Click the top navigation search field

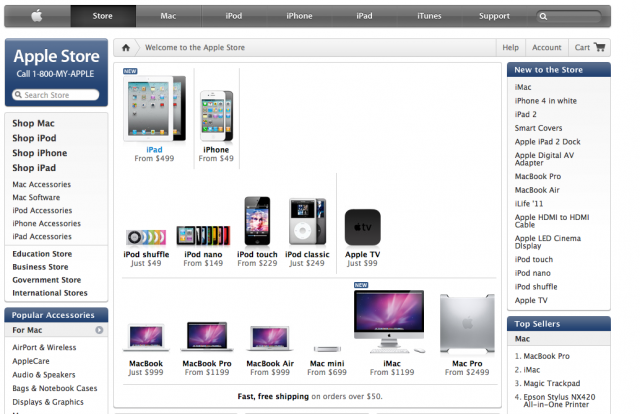coord(569,16)
